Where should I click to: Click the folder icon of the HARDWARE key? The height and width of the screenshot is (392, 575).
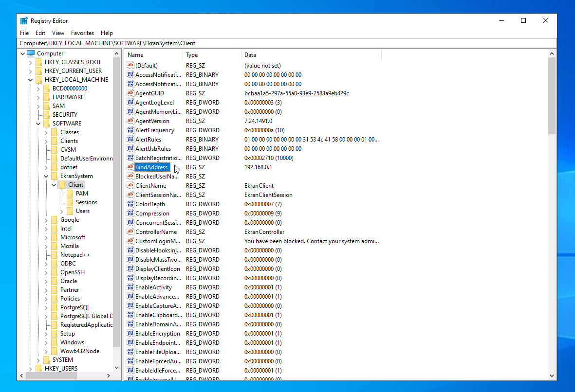[46, 97]
